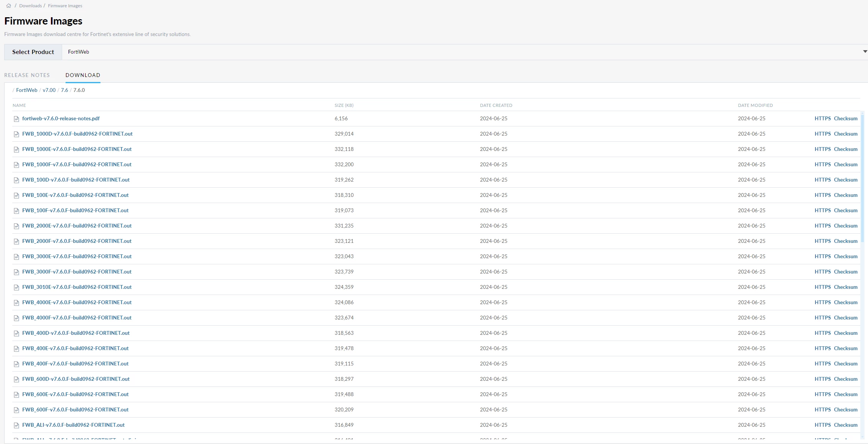Viewport: 868px width, 444px height.
Task: Open Checksum for FWB_ALI firmware
Action: (x=846, y=425)
